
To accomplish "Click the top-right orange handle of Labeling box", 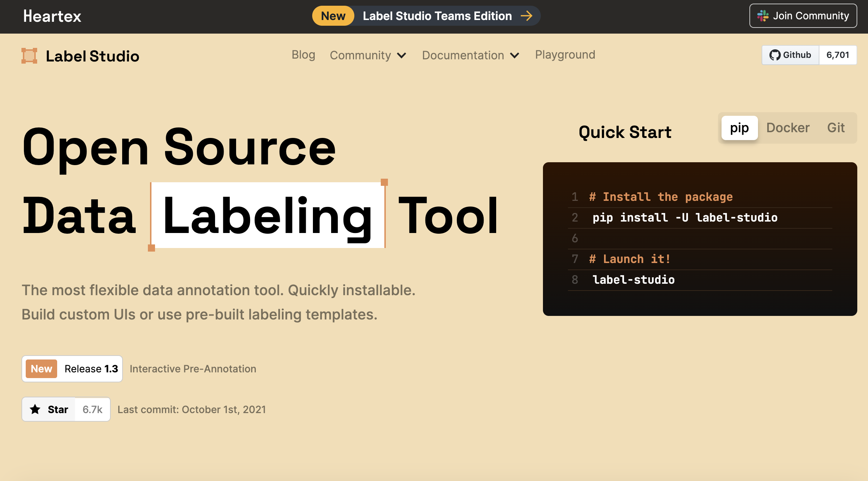I will 384,182.
